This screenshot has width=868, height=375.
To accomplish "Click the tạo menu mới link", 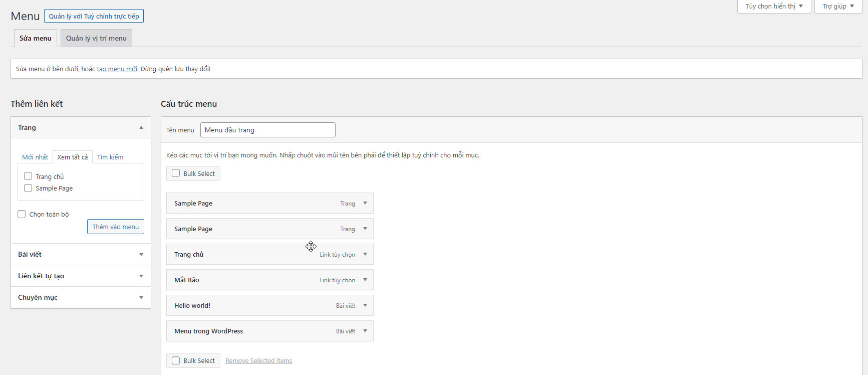I will pos(117,69).
